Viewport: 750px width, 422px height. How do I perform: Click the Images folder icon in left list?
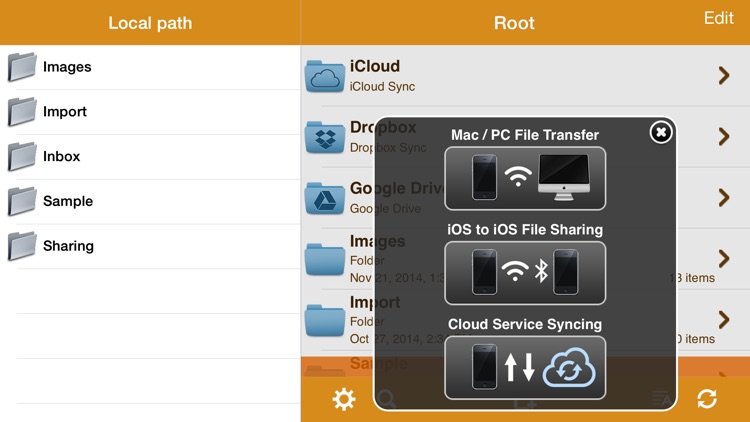(x=22, y=67)
